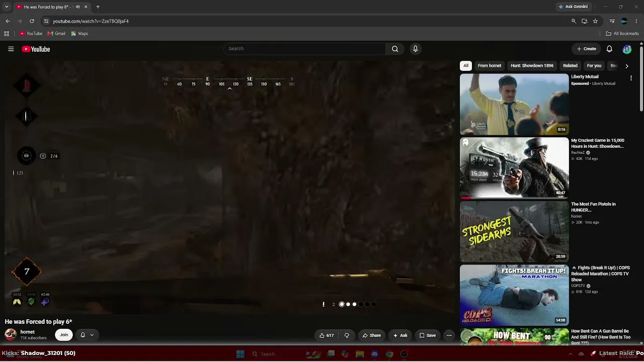Open more actions under the video
Image resolution: width=644 pixels, height=362 pixels.
449,335
